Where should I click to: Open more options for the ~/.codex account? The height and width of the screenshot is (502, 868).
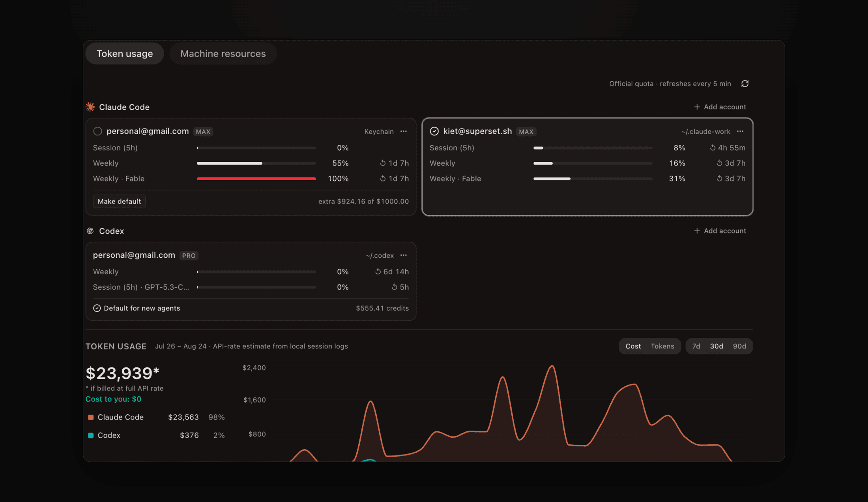pos(404,255)
